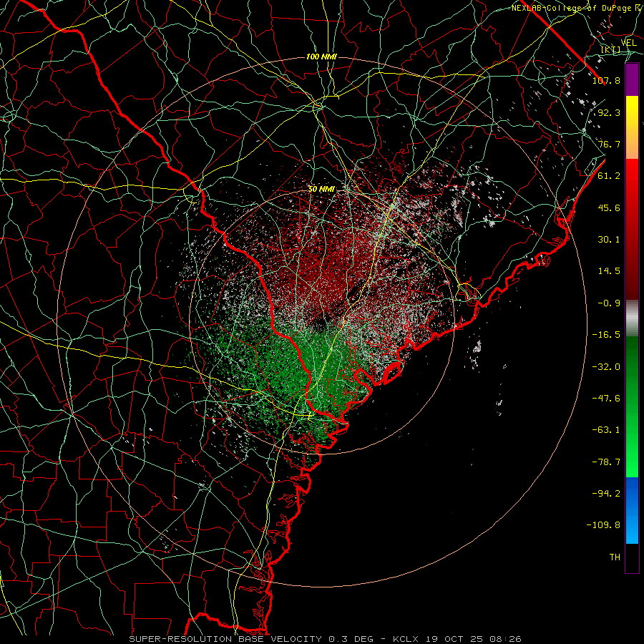Click the -78.7 velocity scale value
This screenshot has height=644, width=644.
coord(606,462)
